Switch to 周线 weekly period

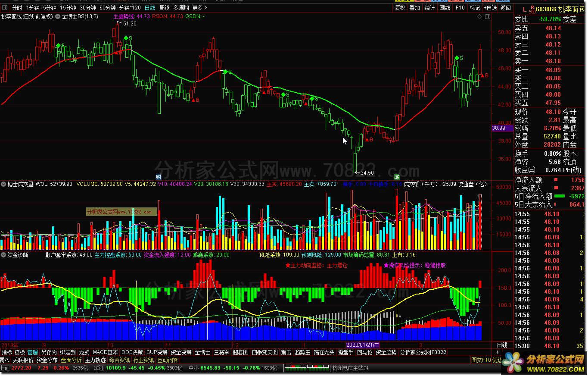(x=164, y=8)
